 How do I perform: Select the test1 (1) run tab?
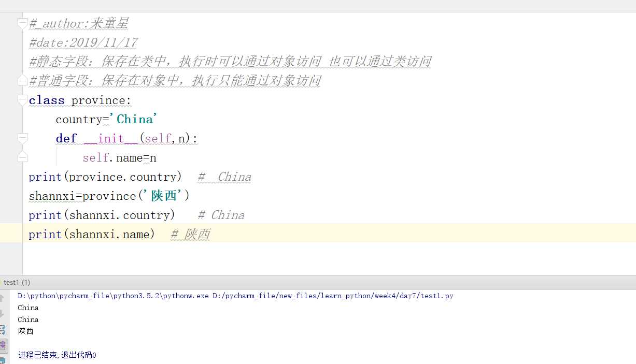pos(17,282)
